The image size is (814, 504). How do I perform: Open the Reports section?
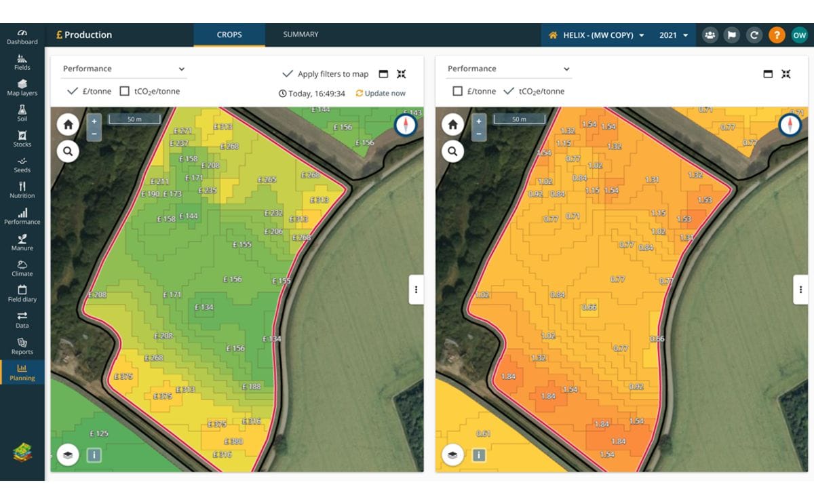[22, 347]
